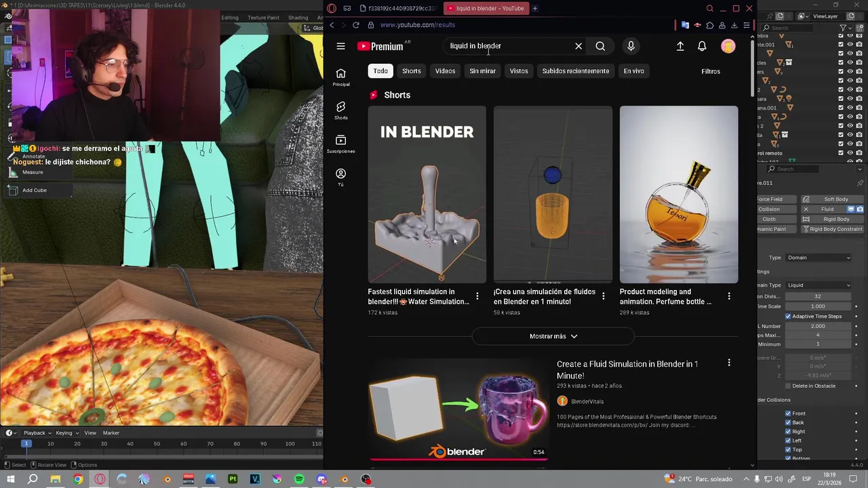868x488 pixels.
Task: Select the Sin mirar filter chip
Action: 483,71
